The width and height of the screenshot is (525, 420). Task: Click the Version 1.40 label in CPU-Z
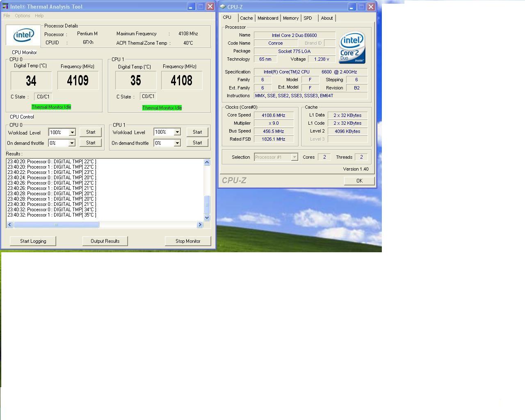pos(356,169)
